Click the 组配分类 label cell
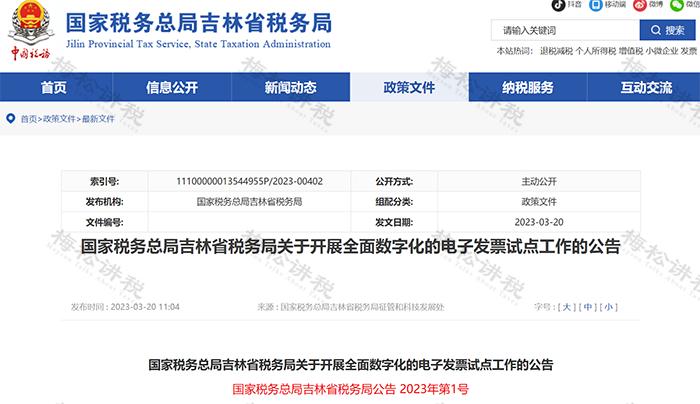The height and width of the screenshot is (404, 700). (x=394, y=202)
